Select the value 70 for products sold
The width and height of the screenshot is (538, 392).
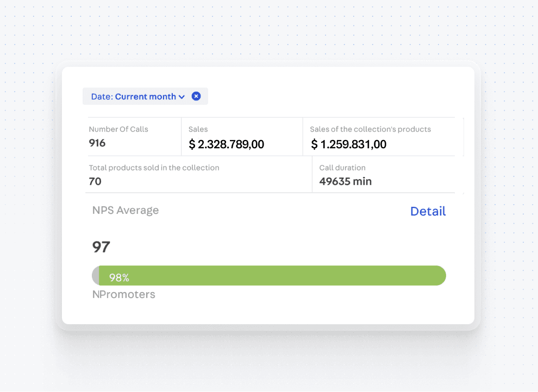(x=95, y=181)
